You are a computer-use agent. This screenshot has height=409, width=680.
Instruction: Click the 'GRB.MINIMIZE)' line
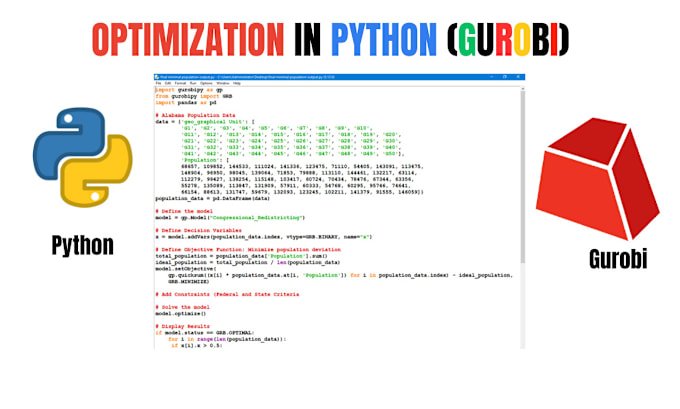coord(189,282)
